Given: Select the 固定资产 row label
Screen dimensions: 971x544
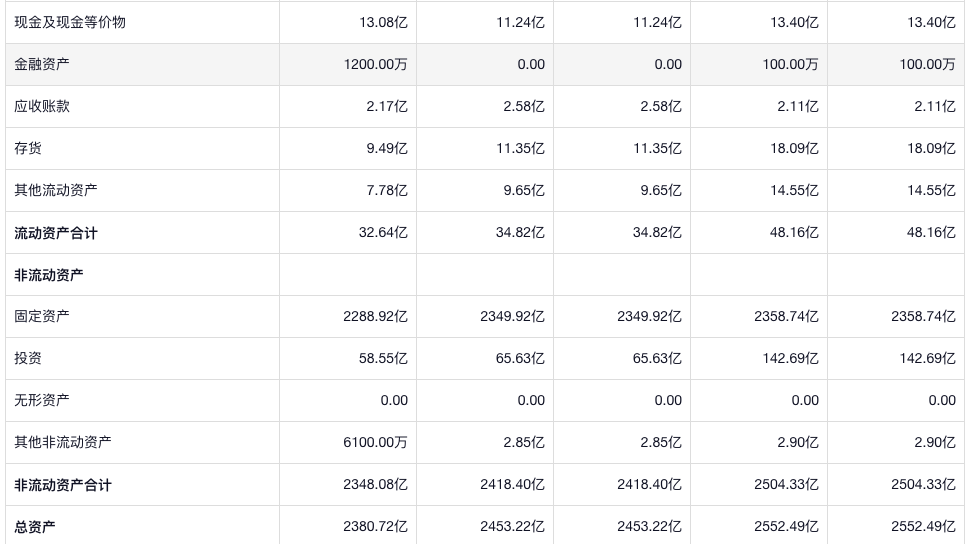Looking at the screenshot, I should (x=42, y=316).
